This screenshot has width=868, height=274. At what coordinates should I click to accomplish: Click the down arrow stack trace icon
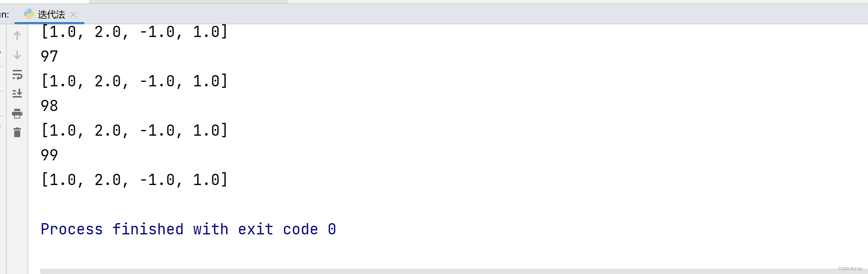tap(17, 55)
